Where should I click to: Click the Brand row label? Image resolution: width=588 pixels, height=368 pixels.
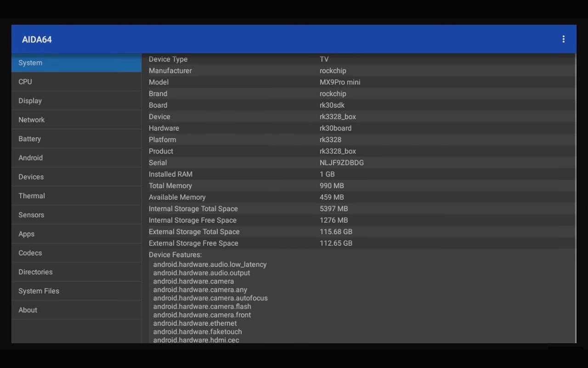pyautogui.click(x=158, y=94)
